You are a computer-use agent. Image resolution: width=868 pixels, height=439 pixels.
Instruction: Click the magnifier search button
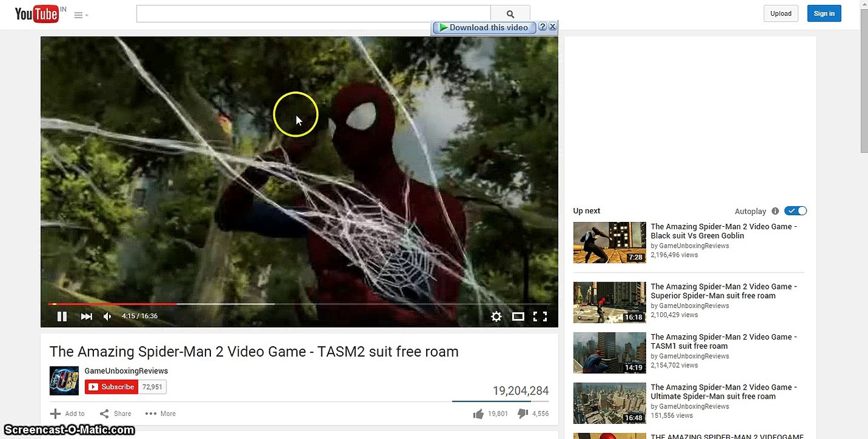click(x=510, y=14)
